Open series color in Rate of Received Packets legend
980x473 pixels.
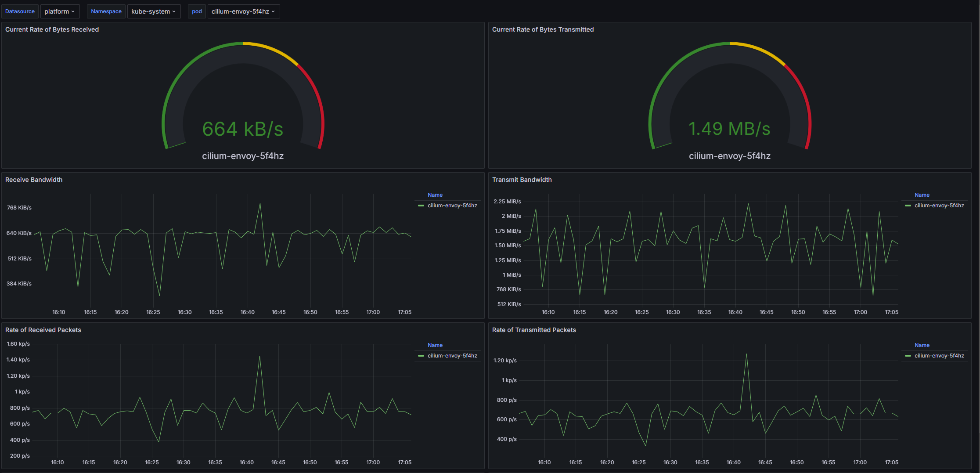(421, 356)
